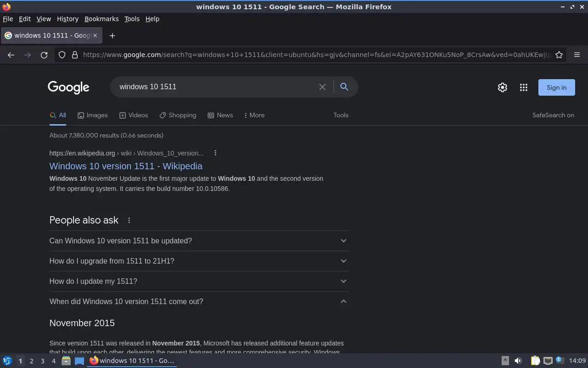Switch to workspace 1 in taskbar
This screenshot has width=588, height=368.
click(20, 361)
